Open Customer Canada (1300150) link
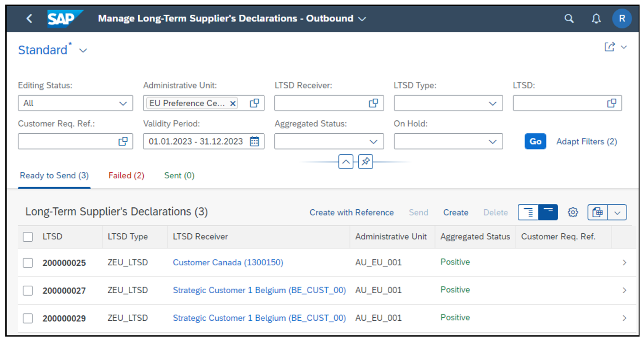The image size is (644, 343). pos(228,262)
